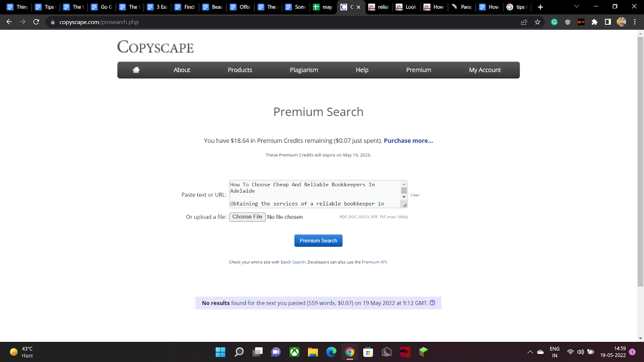Click the text box scroll-up arrow
Screen dimensions: 644x362
coord(404,184)
